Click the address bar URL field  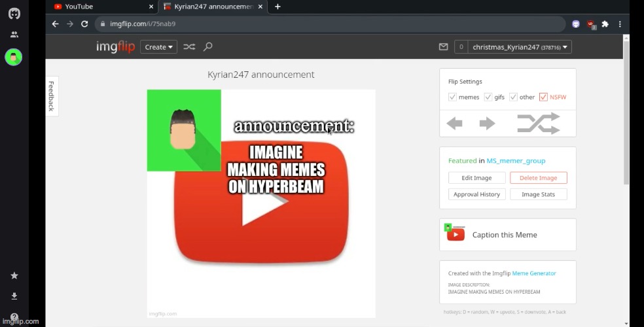pos(331,24)
